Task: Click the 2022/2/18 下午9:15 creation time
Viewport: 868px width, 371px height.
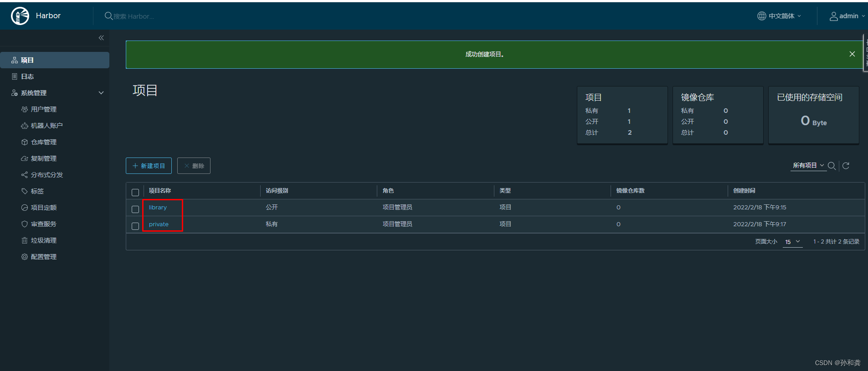Action: coord(760,207)
